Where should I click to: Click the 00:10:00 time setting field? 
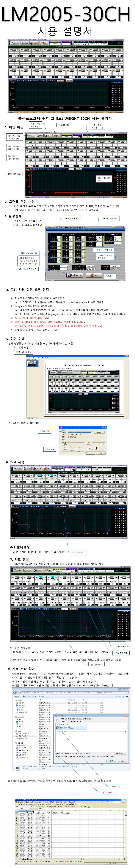click(91, 269)
